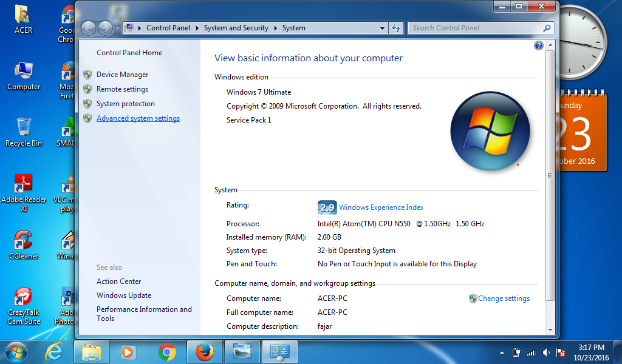
Task: Open recent pages dropdown beside nav arrows
Action: [117, 29]
